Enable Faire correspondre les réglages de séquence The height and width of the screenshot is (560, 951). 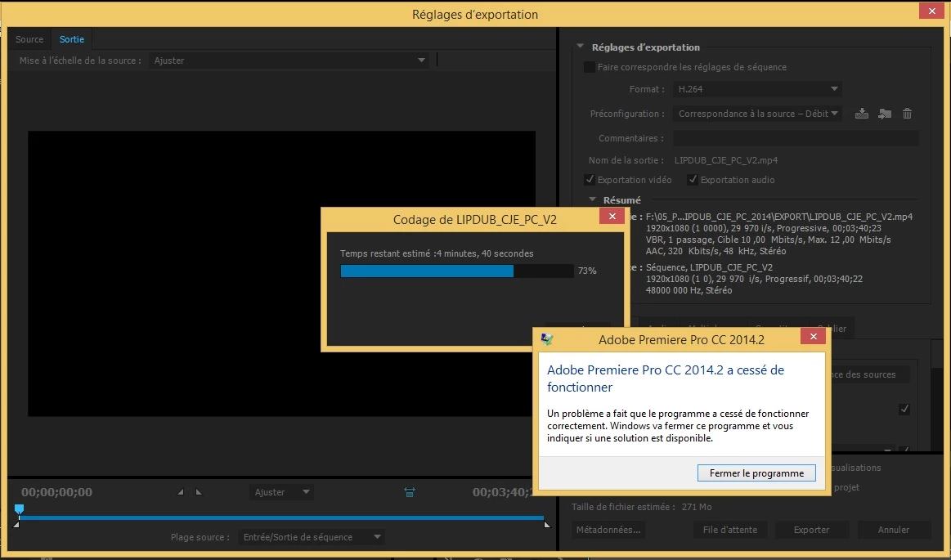pos(589,67)
